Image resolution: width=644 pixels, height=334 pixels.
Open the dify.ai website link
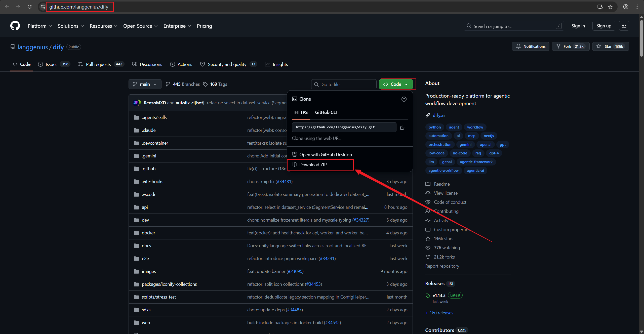pos(438,115)
